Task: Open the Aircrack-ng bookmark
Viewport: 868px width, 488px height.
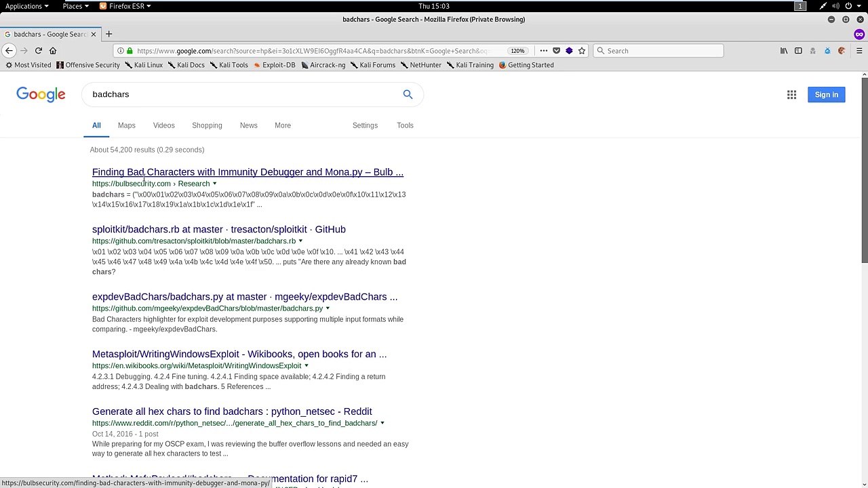Action: (323, 65)
